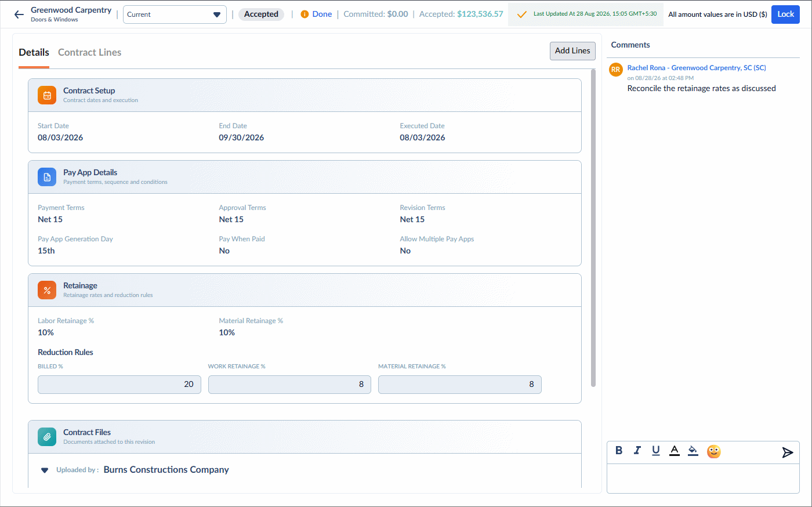Switch to the Contract Lines tab

tap(89, 52)
